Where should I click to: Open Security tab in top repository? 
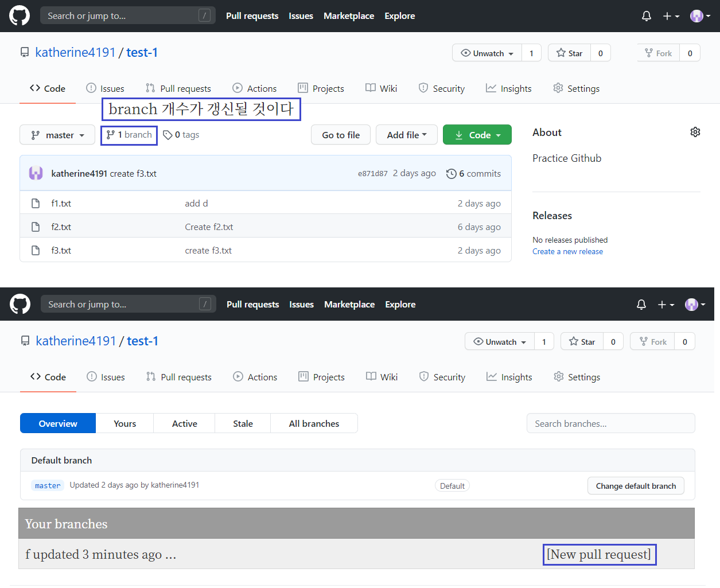(442, 88)
